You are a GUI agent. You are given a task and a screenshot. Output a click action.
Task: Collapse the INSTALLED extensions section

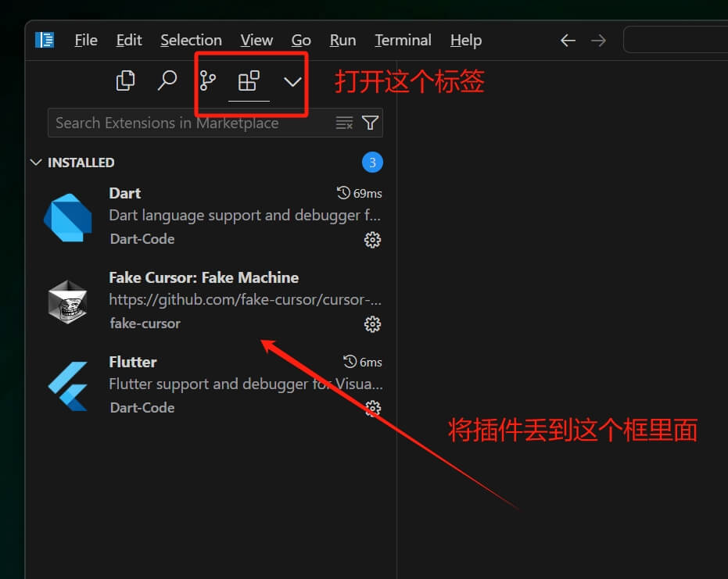coord(36,163)
